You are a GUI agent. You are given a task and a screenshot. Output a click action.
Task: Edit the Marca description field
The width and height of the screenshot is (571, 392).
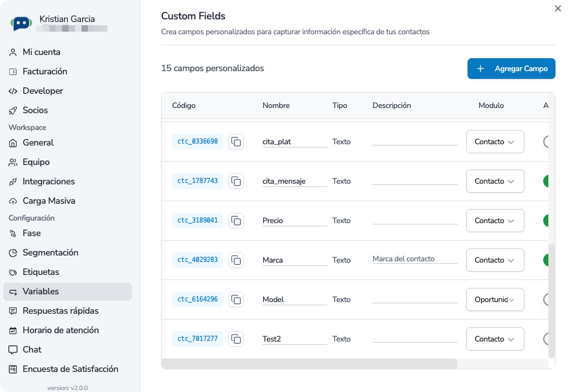click(414, 259)
